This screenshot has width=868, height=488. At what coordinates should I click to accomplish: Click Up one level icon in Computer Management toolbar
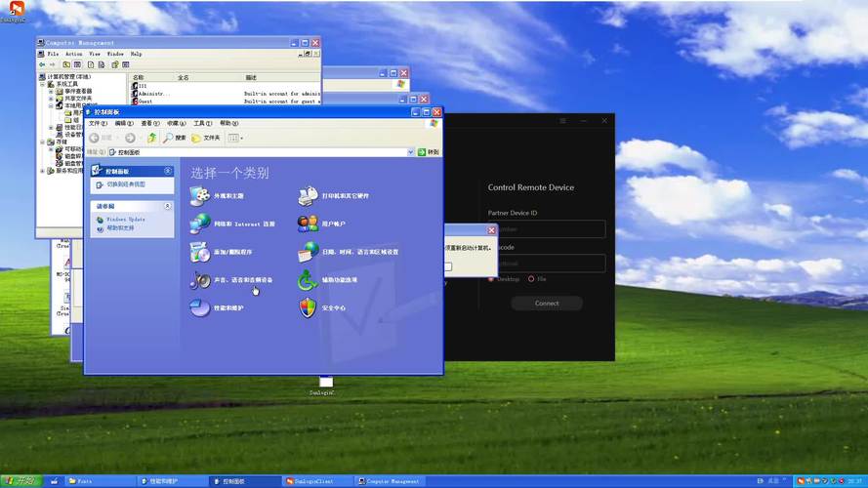pos(66,64)
